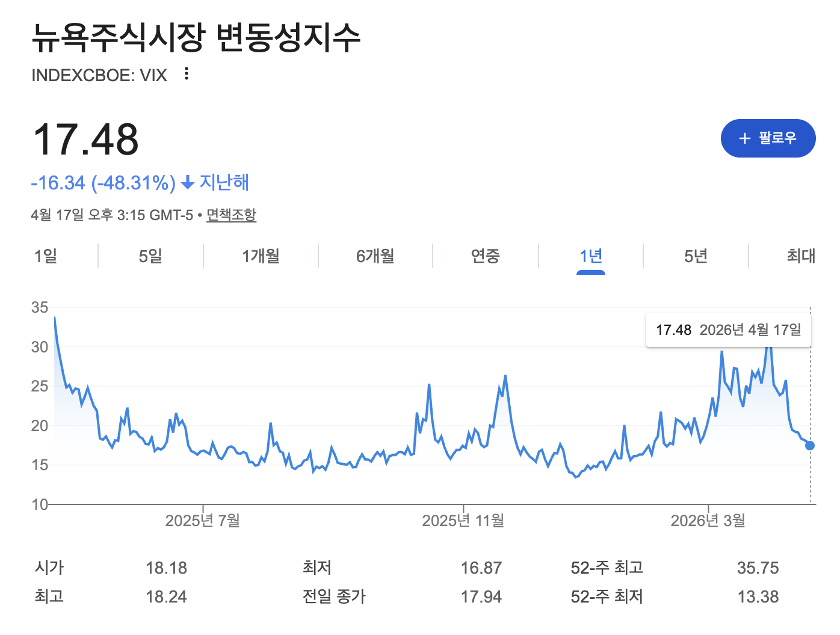
Task: Open the 면책조항 disclaimer link
Action: (x=231, y=215)
